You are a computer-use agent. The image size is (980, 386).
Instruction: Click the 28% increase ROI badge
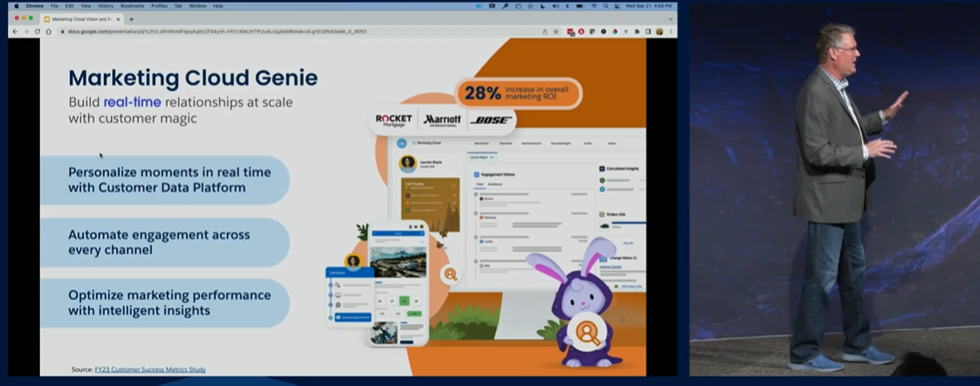tap(519, 93)
